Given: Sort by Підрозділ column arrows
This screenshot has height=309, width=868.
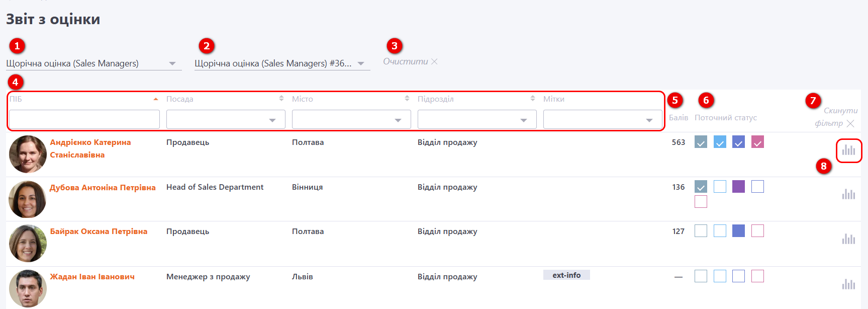Looking at the screenshot, I should [533, 99].
